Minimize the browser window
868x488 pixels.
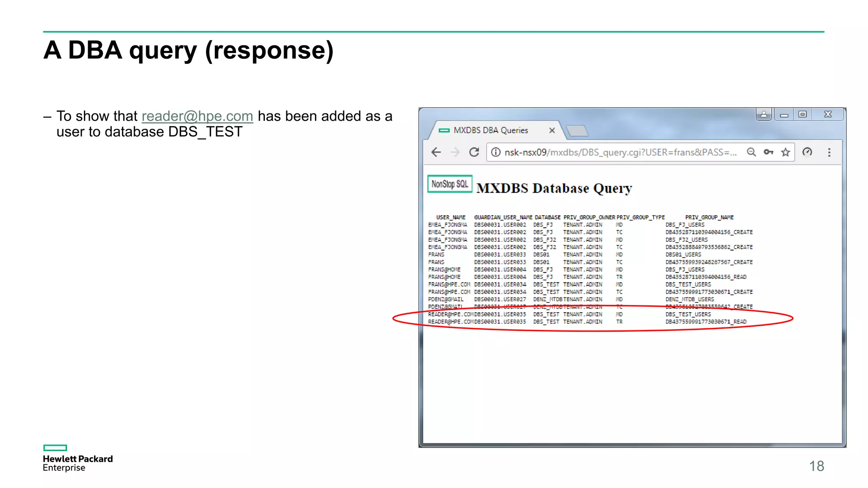click(784, 114)
